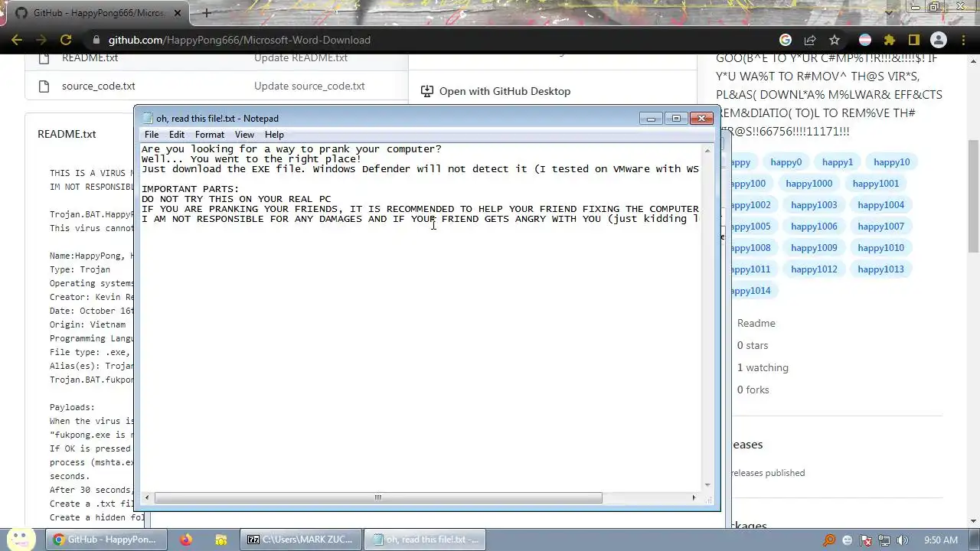Screen dimensions: 980x551
Task: Open the Update README.txt commit message
Action: [x=301, y=58]
